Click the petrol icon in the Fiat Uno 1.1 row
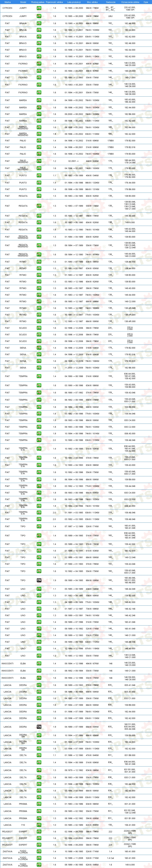Viewport: 152px width, 868px height. 39,589
